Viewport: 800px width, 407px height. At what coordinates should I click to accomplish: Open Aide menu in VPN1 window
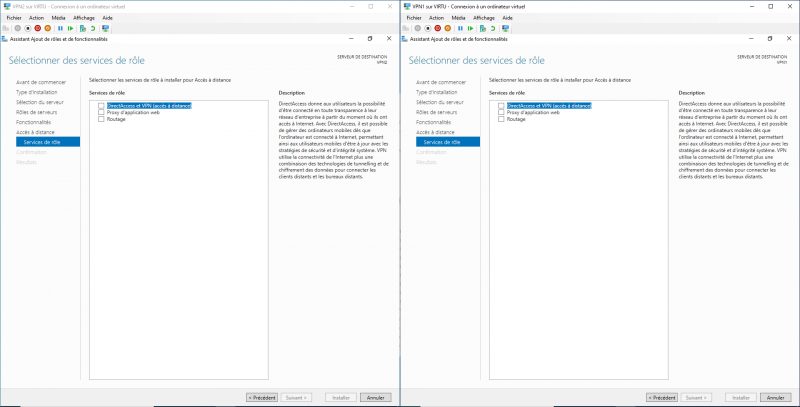pyautogui.click(x=507, y=18)
